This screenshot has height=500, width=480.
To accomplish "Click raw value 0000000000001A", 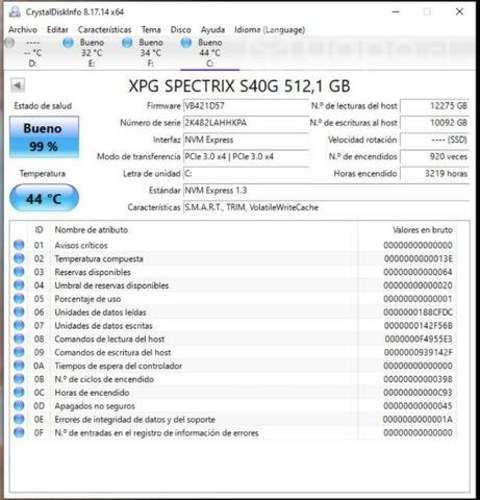I will [418, 419].
